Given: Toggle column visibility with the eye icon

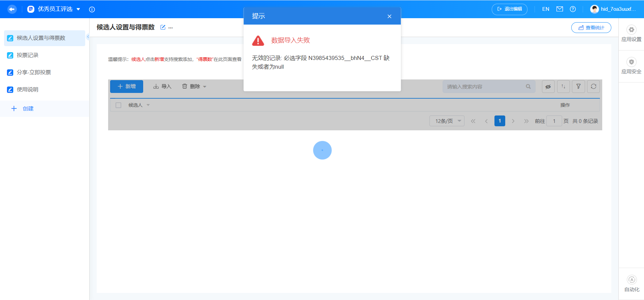Looking at the screenshot, I should [x=548, y=87].
